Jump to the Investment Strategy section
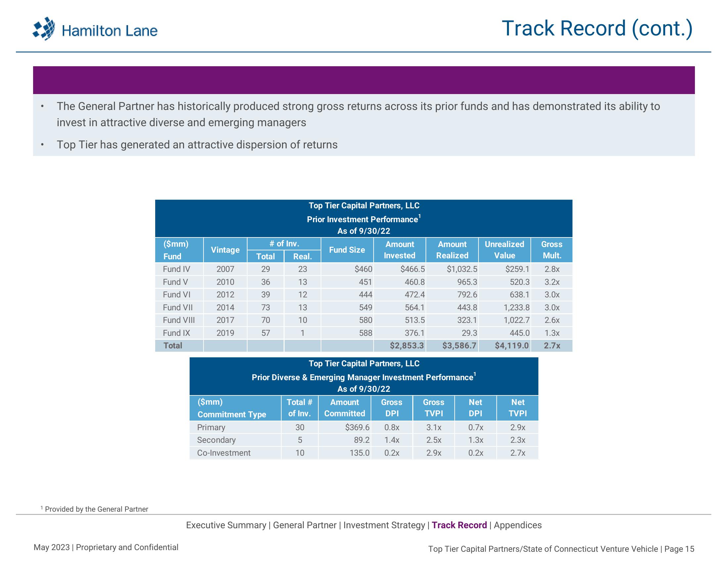Screen dimensions: 728x563 tap(384, 525)
